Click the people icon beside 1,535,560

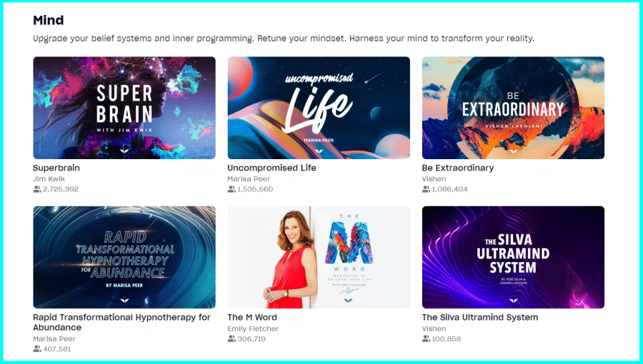pyautogui.click(x=231, y=189)
